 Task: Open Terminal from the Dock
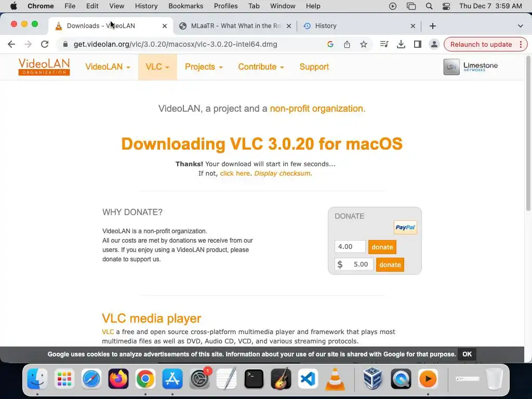[x=254, y=379]
